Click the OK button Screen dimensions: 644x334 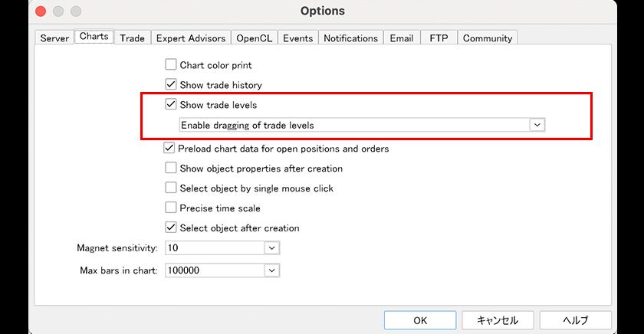pos(420,320)
